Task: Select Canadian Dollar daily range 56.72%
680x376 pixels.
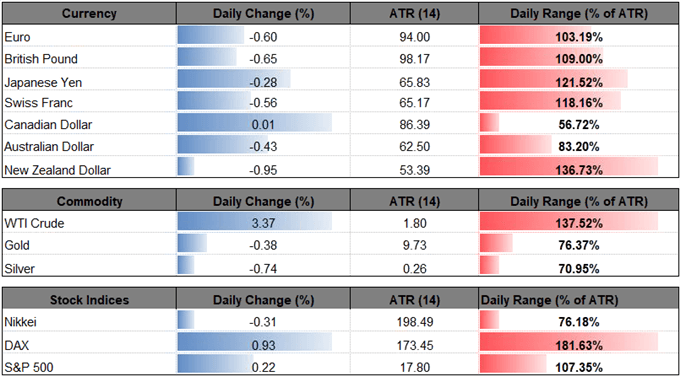Action: coord(579,125)
